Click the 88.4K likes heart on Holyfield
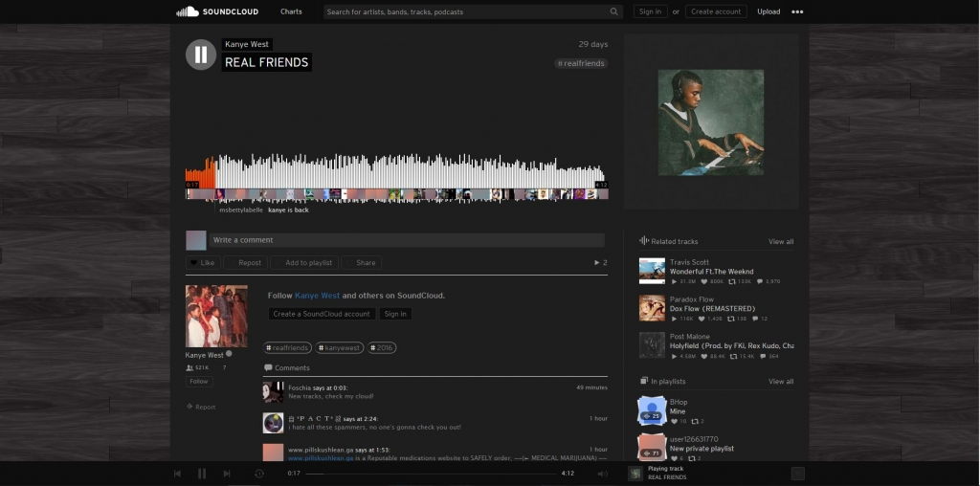980x486 pixels. click(x=703, y=356)
